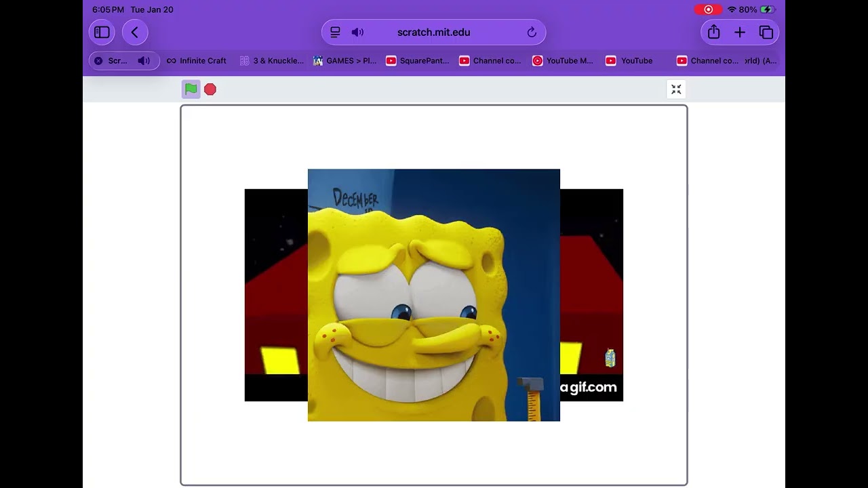
Task: Show tab overview
Action: point(766,32)
